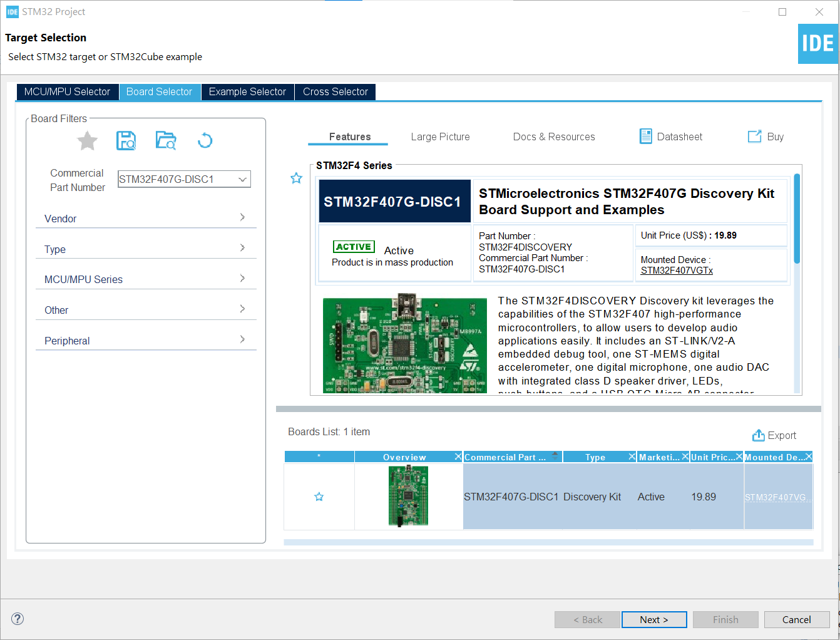Reset all board filters icon
The width and height of the screenshot is (840, 640).
pos(205,140)
